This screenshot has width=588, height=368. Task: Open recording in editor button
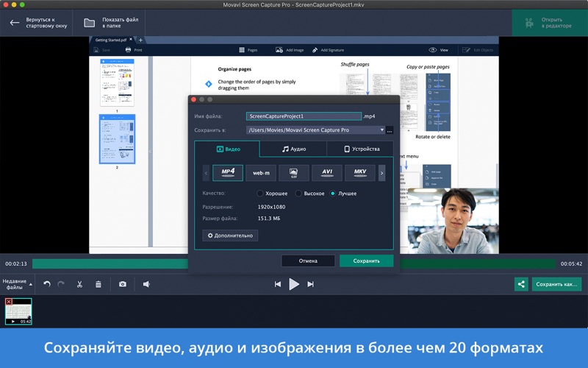click(x=550, y=23)
